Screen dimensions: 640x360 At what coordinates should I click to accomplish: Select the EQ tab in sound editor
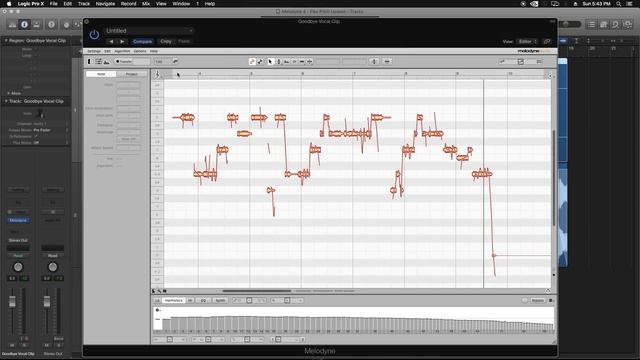point(203,300)
